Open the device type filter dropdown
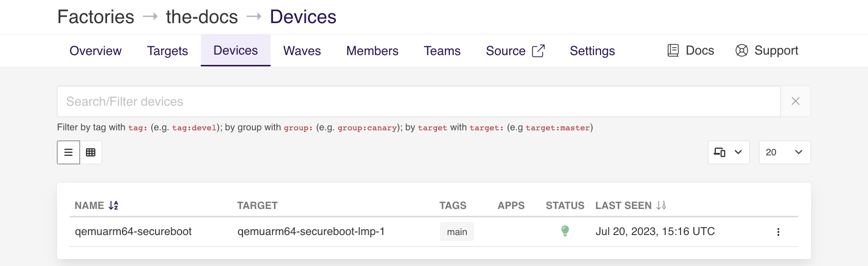Viewport: 868px width, 266px height. [728, 152]
